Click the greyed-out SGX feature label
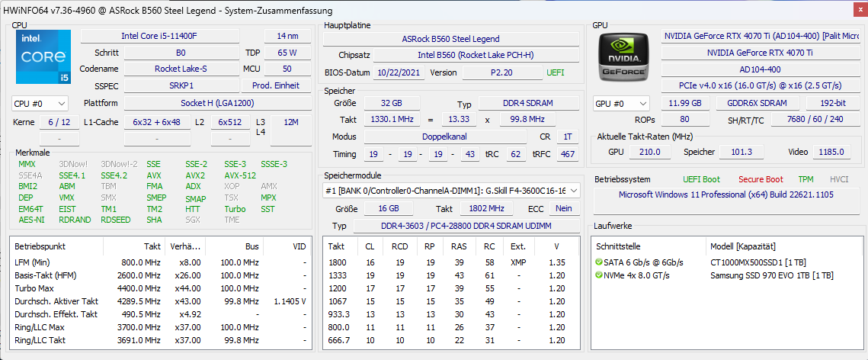 193,220
